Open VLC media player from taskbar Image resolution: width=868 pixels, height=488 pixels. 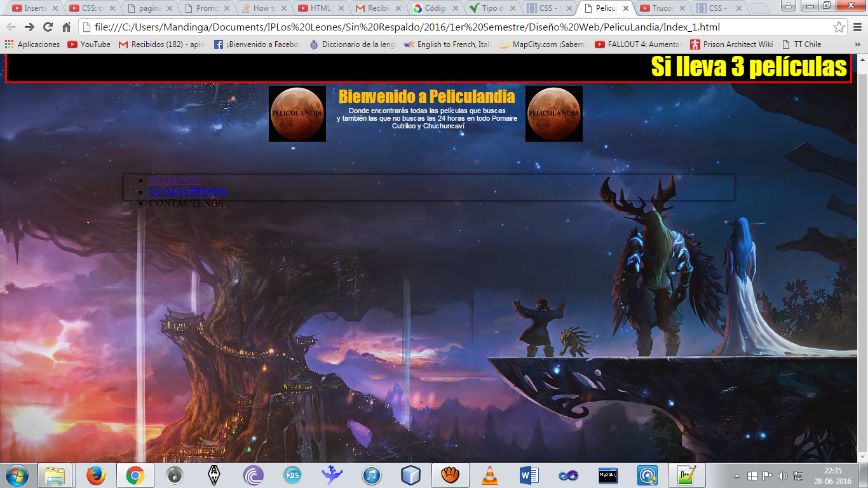pos(490,475)
